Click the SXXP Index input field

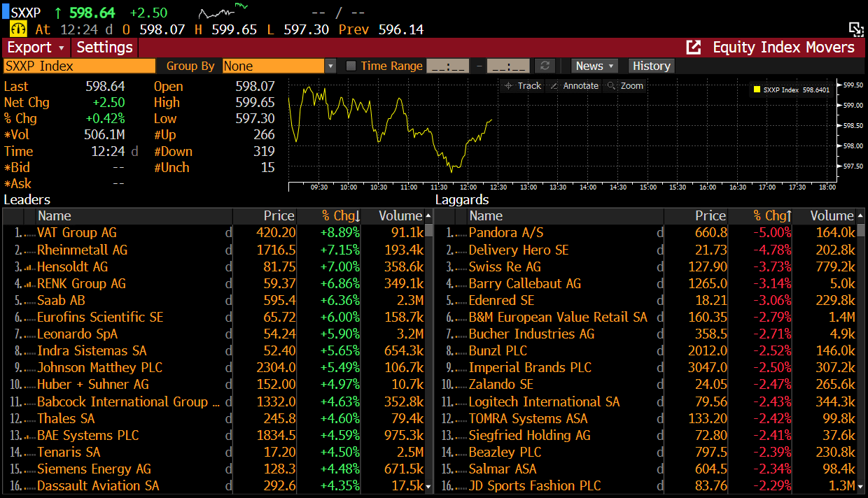coord(79,66)
